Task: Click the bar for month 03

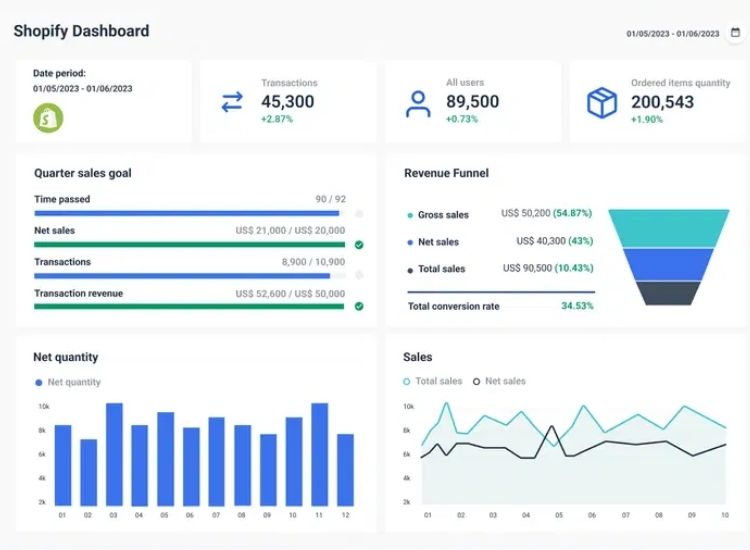Action: (x=114, y=454)
